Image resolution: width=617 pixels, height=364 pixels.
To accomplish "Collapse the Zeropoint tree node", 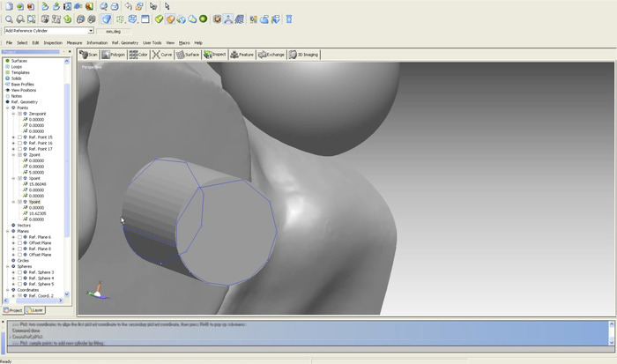I will coord(13,114).
